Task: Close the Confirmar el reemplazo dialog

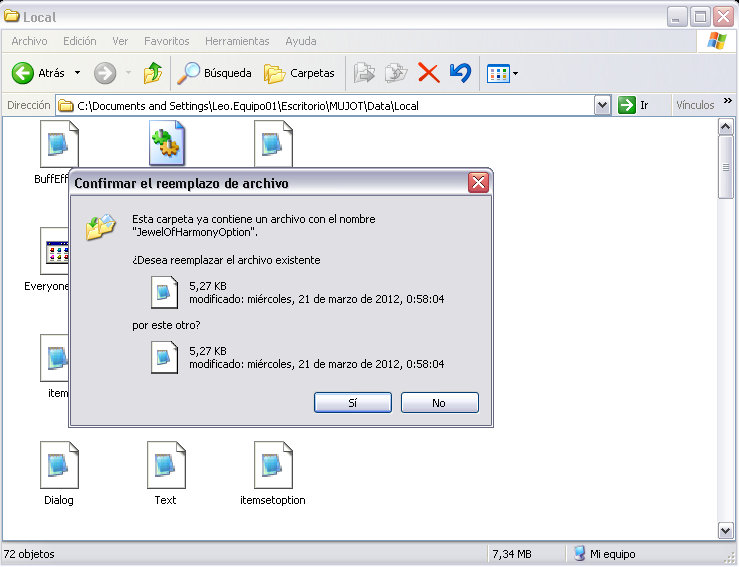Action: (478, 183)
